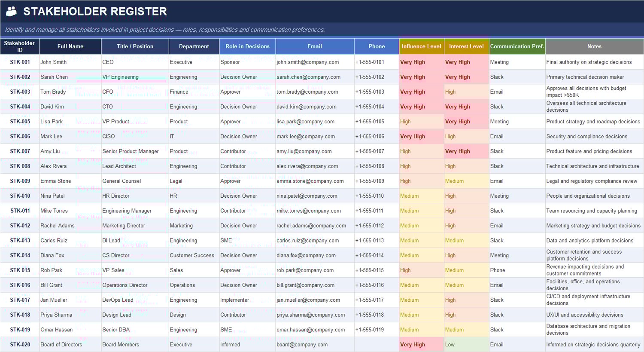Click the stakeholder people icon in the header
This screenshot has height=352, width=644.
[x=11, y=11]
